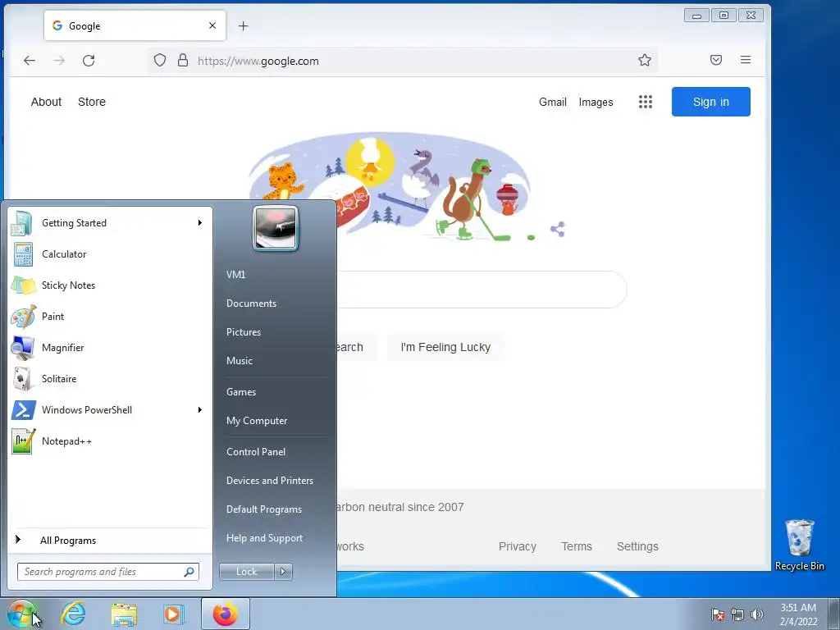Click the Firefox address bar
The image size is (840, 630).
[x=402, y=61]
